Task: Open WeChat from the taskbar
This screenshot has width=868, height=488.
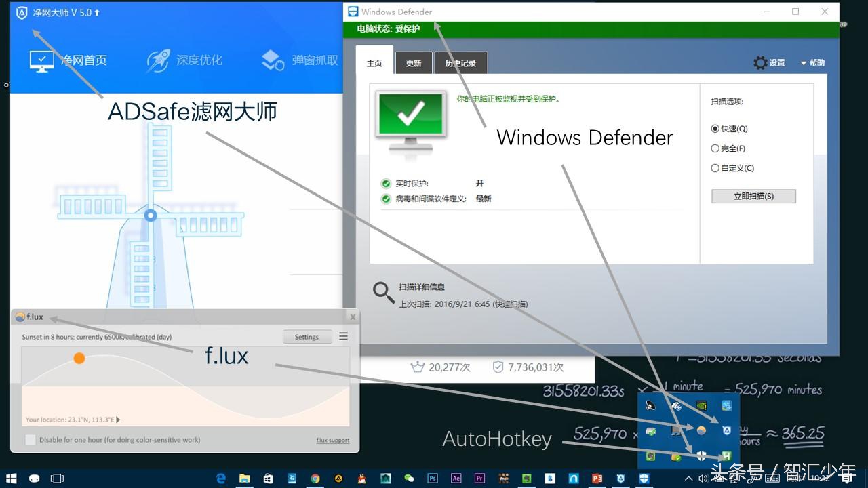Action: [x=409, y=479]
